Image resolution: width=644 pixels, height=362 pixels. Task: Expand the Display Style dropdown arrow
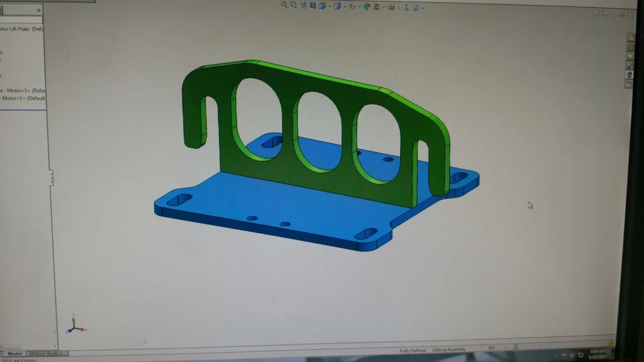tap(344, 6)
